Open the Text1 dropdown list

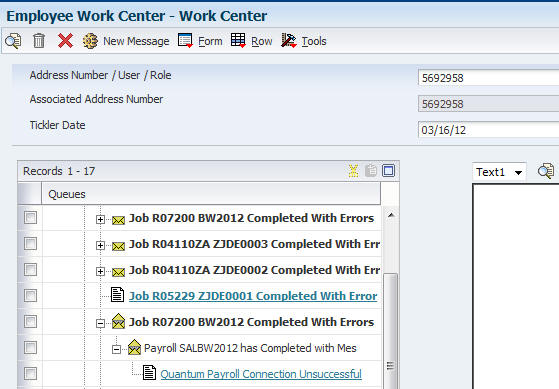tap(518, 173)
